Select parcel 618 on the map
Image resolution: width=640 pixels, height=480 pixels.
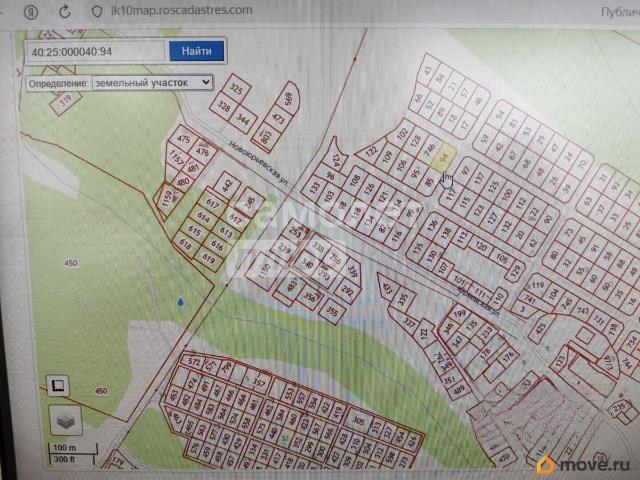(185, 244)
